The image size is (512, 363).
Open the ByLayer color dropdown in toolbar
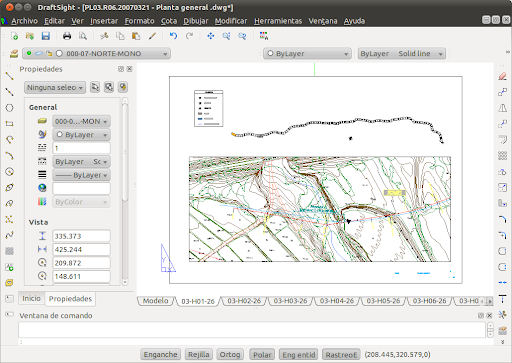(307, 54)
